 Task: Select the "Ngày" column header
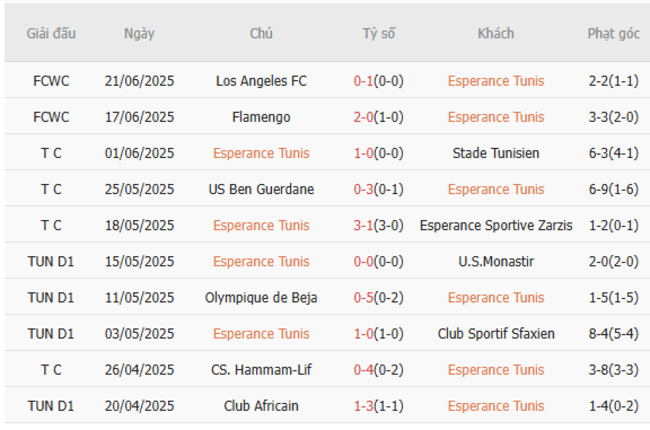[139, 34]
